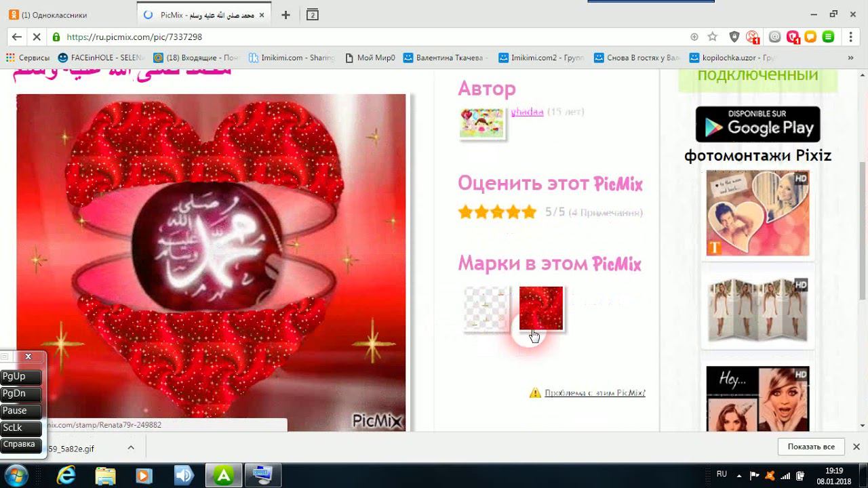Click the main PicMix heart image
Image resolution: width=868 pixels, height=488 pixels.
[211, 262]
